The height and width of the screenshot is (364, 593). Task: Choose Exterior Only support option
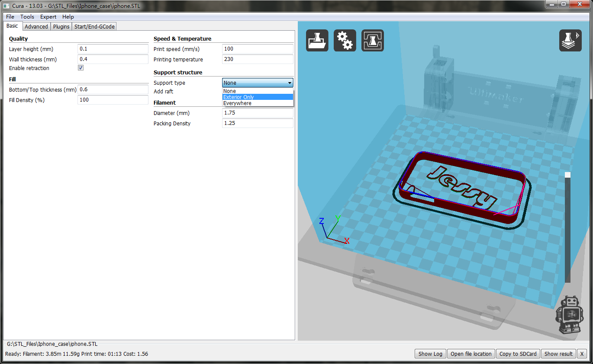coord(258,97)
